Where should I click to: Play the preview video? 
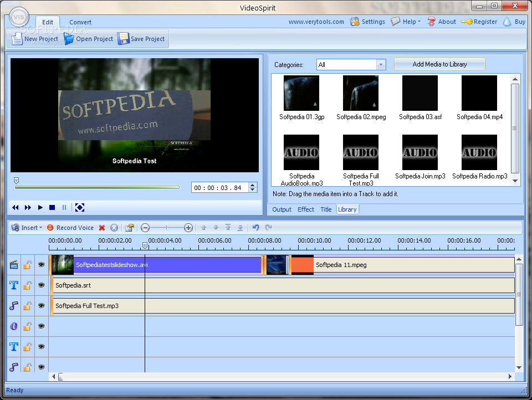(40, 207)
